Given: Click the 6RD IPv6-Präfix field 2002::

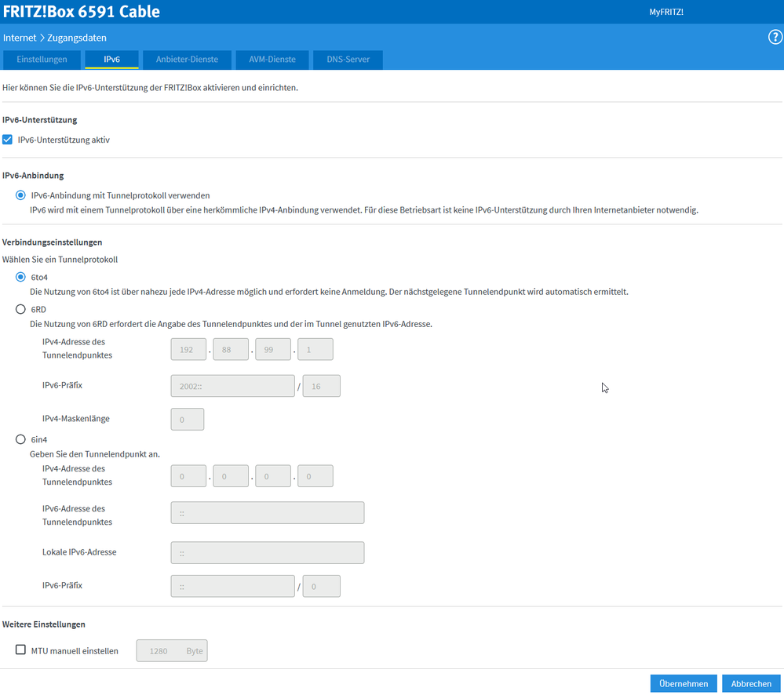Looking at the screenshot, I should [232, 386].
